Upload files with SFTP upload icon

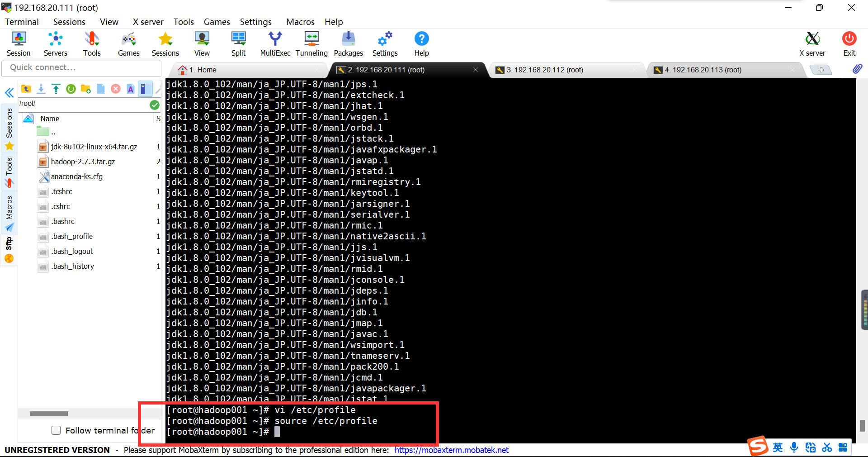click(56, 89)
